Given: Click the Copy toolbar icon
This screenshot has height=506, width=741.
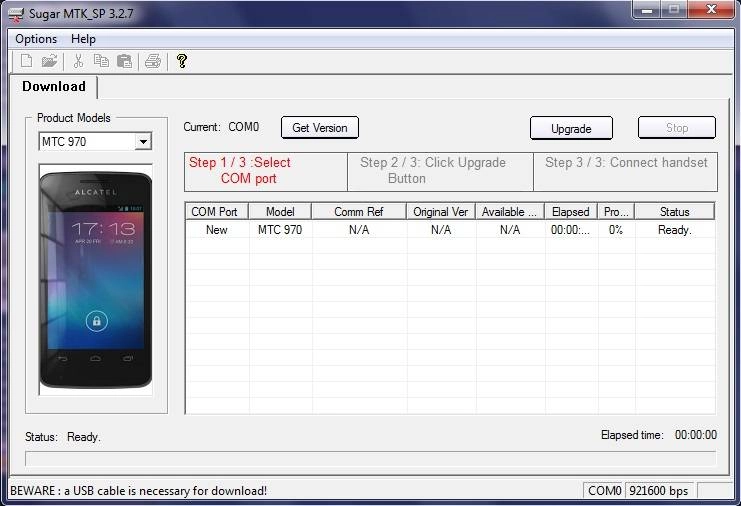Looking at the screenshot, I should pos(101,61).
